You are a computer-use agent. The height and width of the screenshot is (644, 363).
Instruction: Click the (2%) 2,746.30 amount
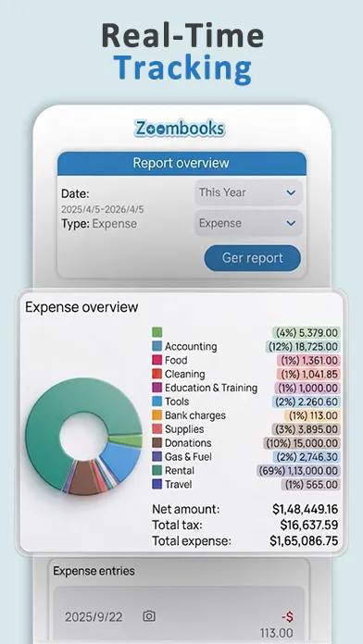[x=307, y=457]
